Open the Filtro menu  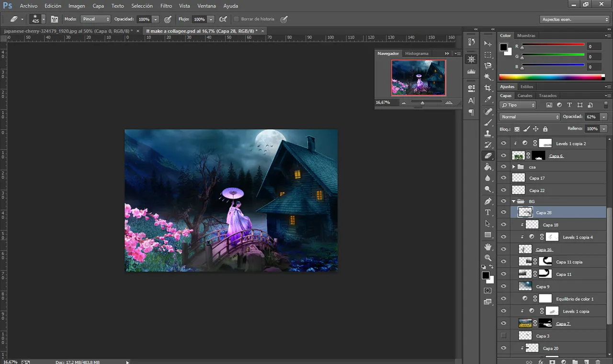(166, 6)
